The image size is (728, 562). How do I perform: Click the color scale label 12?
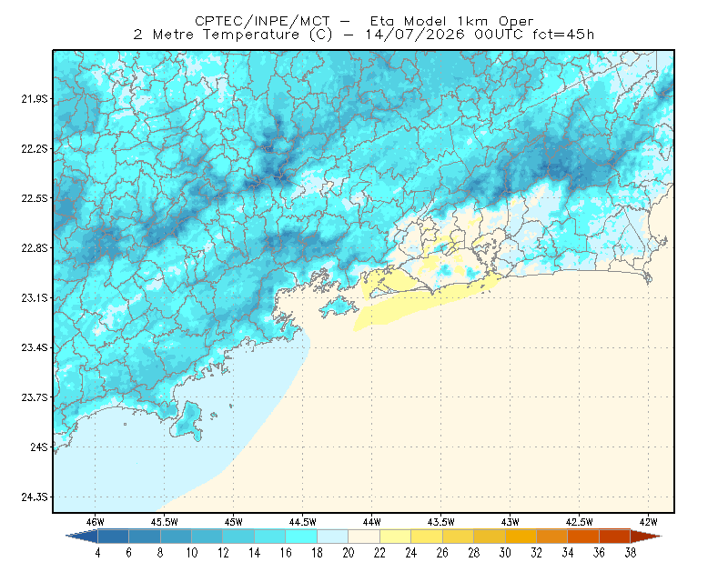click(223, 553)
